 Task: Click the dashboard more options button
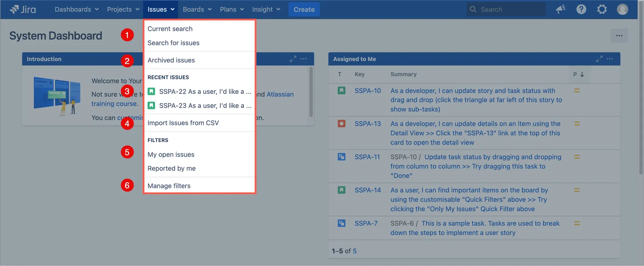coord(619,36)
